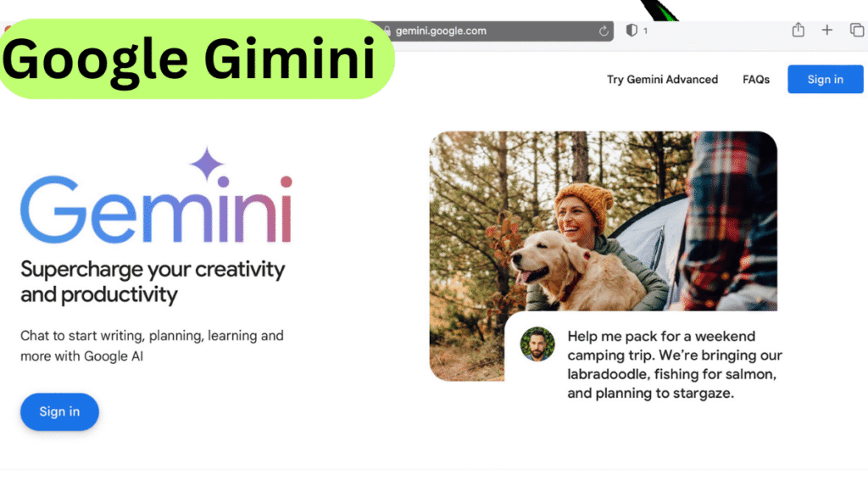Viewport: 868px width, 492px height.
Task: Open the FAQs link
Action: (x=755, y=80)
